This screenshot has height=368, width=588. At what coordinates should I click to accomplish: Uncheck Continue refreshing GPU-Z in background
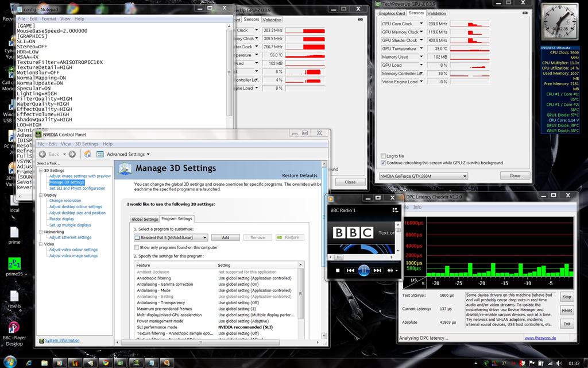coord(383,163)
